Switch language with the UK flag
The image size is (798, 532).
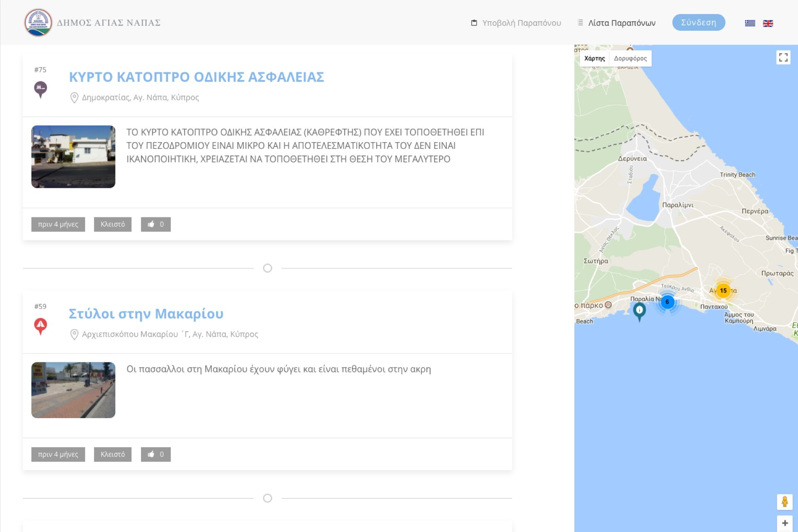[x=768, y=23]
